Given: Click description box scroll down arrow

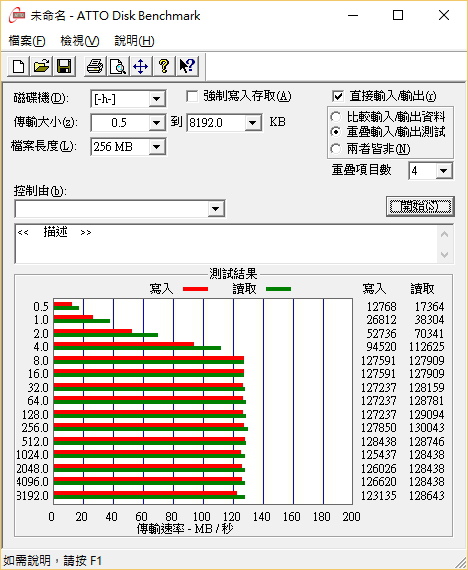Looking at the screenshot, I should coord(444,254).
